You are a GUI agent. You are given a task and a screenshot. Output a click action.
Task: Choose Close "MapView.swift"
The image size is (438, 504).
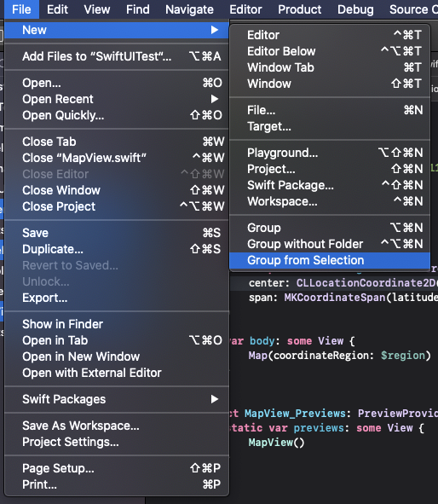click(x=117, y=158)
